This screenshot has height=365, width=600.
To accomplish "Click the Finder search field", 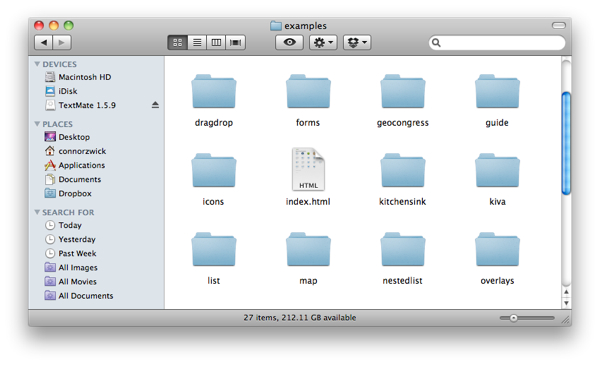I will [497, 42].
